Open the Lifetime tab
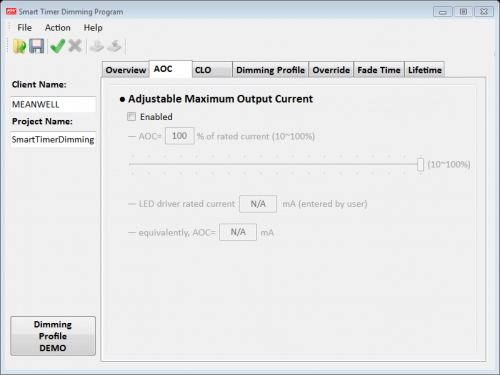 coord(425,70)
